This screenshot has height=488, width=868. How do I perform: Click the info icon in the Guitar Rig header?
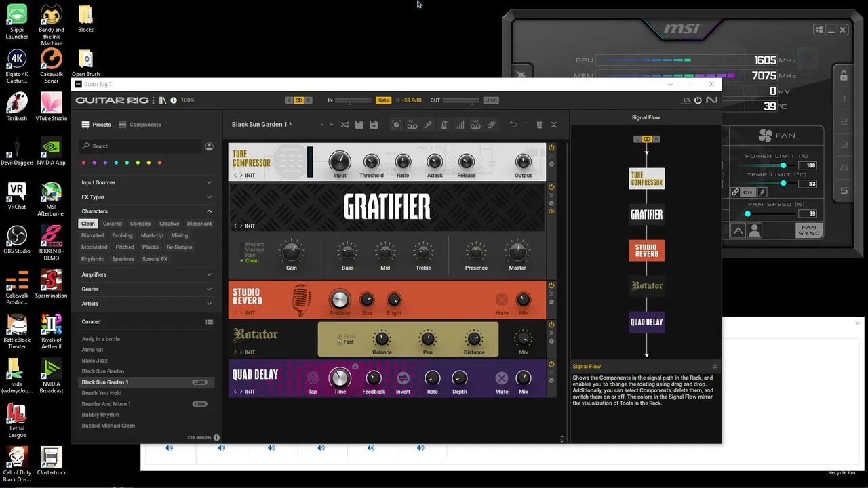pos(174,100)
